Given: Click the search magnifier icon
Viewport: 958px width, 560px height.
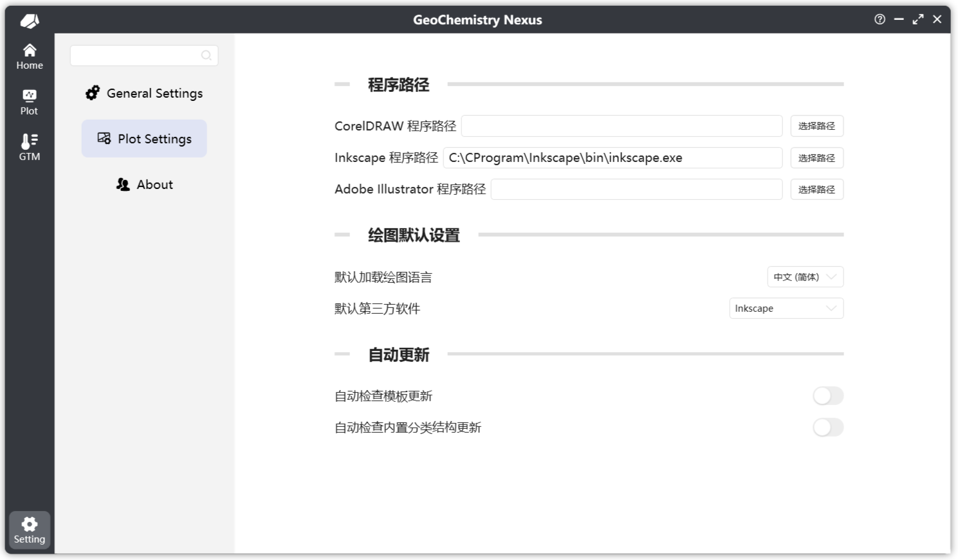Looking at the screenshot, I should coord(206,55).
